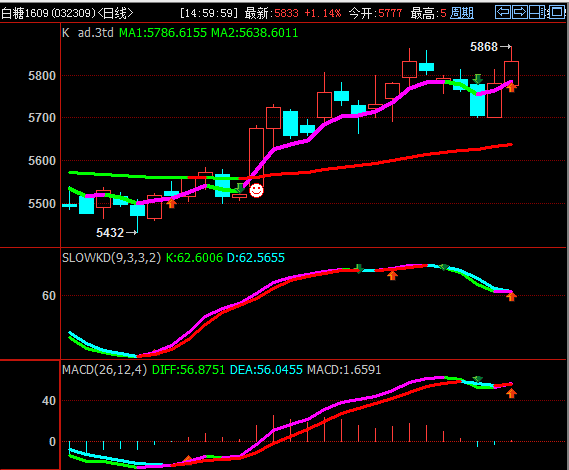Viewport: 569px width, 470px height.
Task: Click first green down arrow on SLOWKD
Action: (359, 269)
